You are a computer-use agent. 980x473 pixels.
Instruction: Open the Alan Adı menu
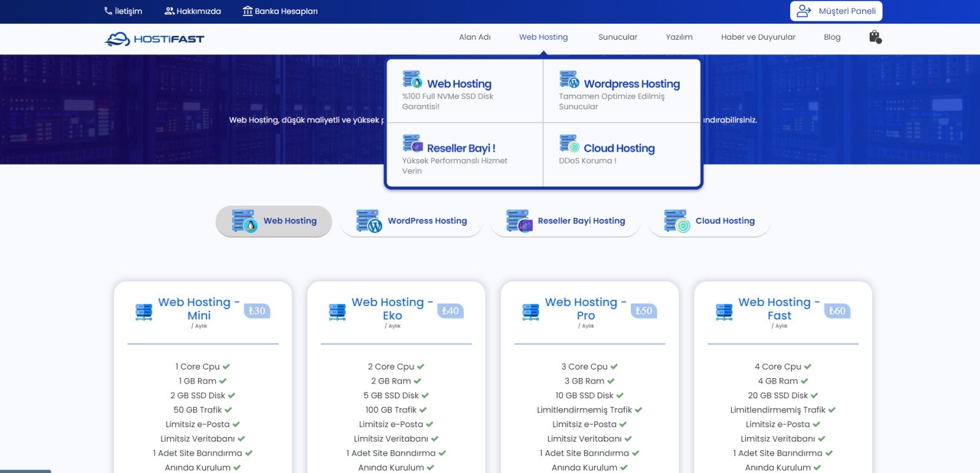point(475,37)
